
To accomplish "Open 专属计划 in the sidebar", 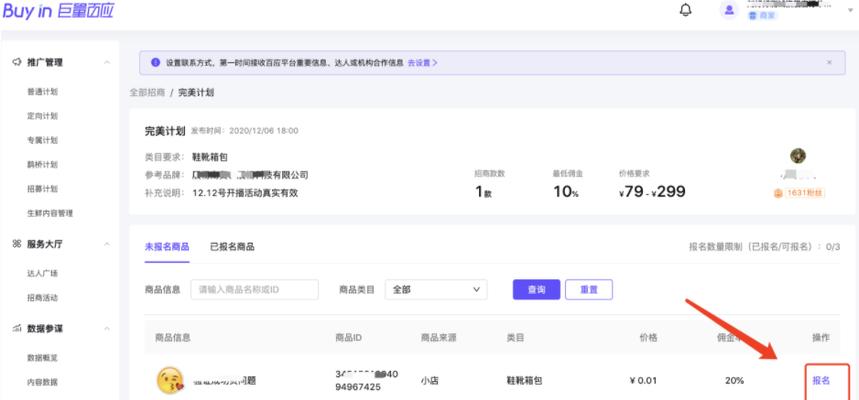I will [42, 140].
